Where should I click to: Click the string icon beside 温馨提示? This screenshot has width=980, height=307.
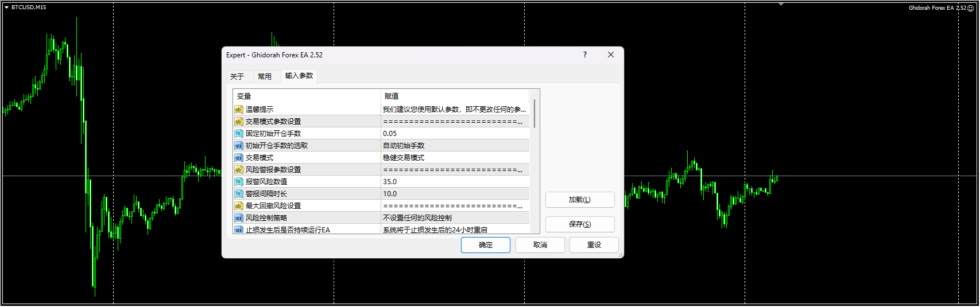tap(238, 109)
